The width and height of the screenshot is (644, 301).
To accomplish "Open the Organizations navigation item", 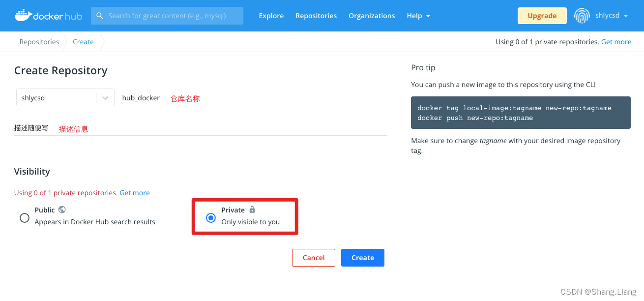I will pyautogui.click(x=372, y=16).
